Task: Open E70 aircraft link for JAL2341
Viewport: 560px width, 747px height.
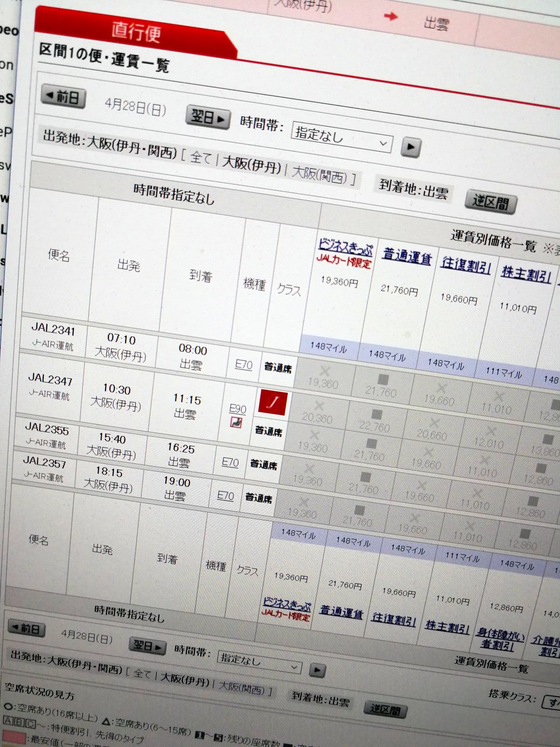Action: [244, 365]
